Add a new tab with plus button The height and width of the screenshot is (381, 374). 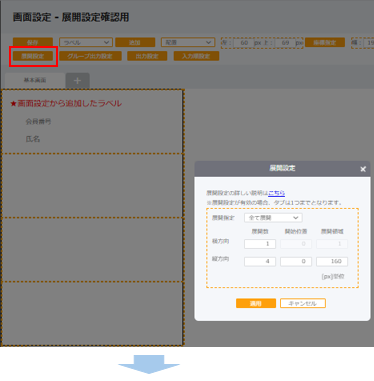(77, 81)
